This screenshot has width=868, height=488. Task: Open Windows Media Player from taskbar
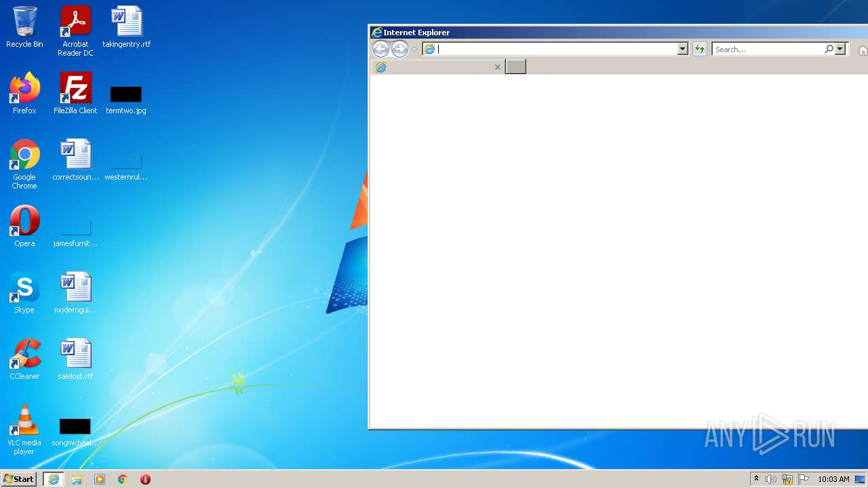coord(100,479)
